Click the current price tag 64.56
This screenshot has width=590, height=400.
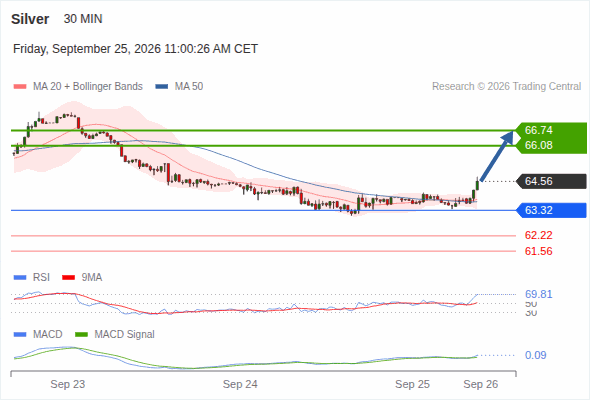pos(551,181)
